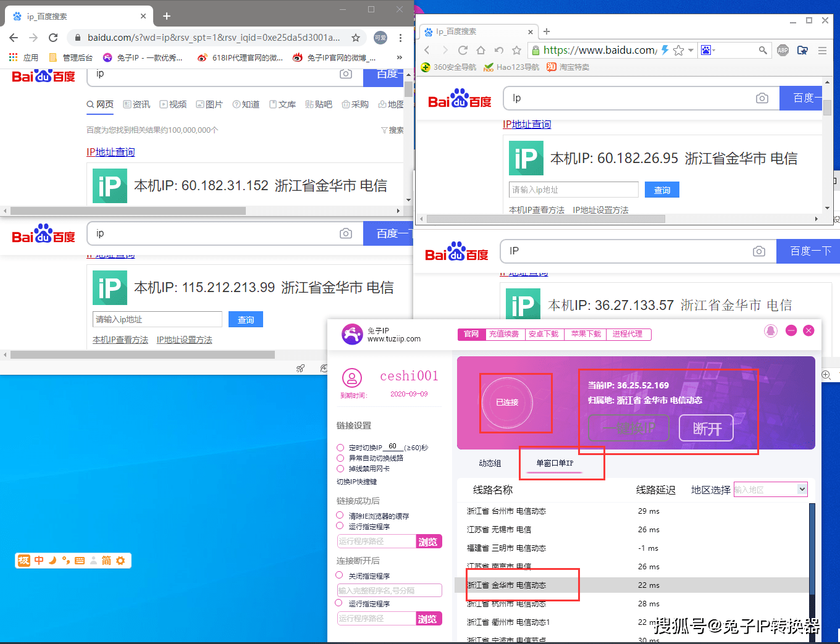840x644 pixels.
Task: Open the 360 browser home icon
Action: (481, 50)
